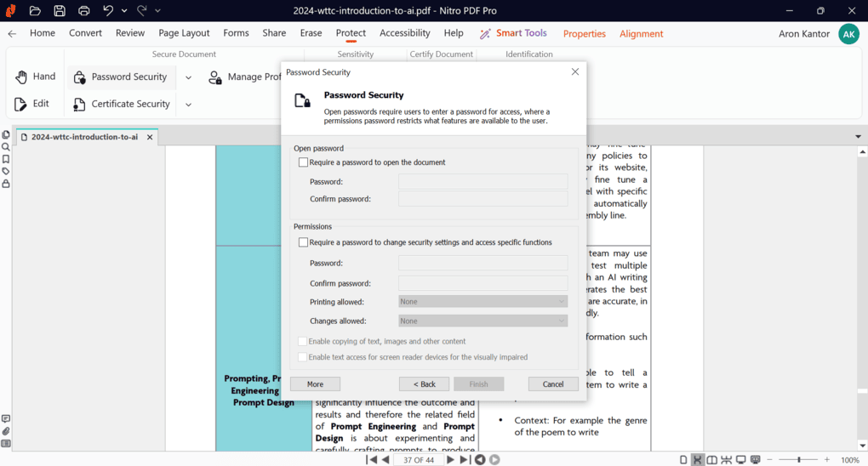
Task: Click the Open password Confirm password field
Action: click(483, 199)
